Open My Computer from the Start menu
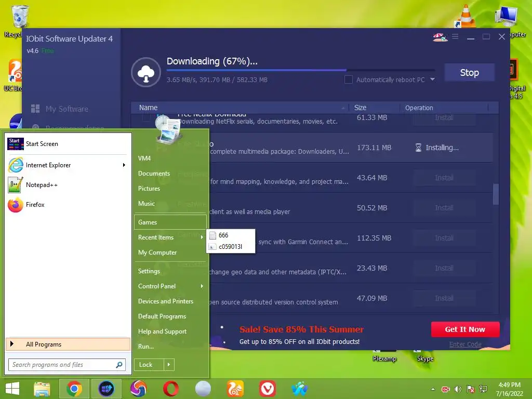 click(x=157, y=252)
